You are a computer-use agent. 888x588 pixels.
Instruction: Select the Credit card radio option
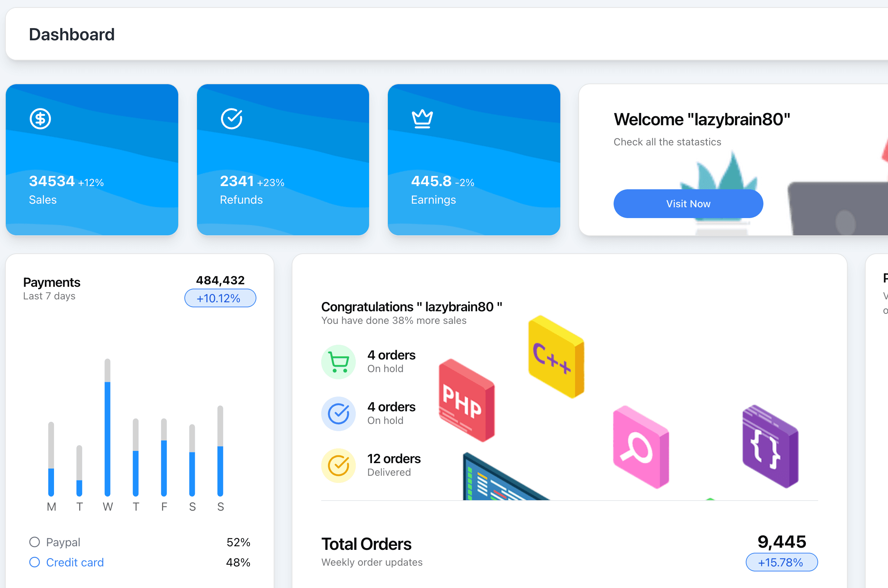pos(35,562)
